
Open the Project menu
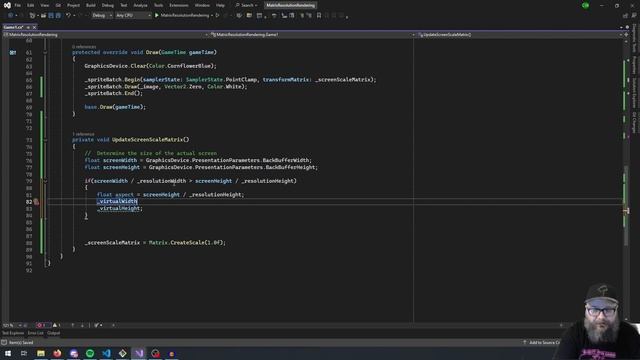pyautogui.click(x=73, y=5)
